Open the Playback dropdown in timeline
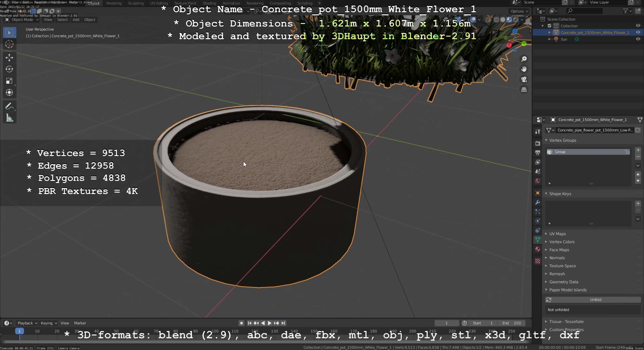Screen dimensions: 644x350 click(x=27, y=323)
